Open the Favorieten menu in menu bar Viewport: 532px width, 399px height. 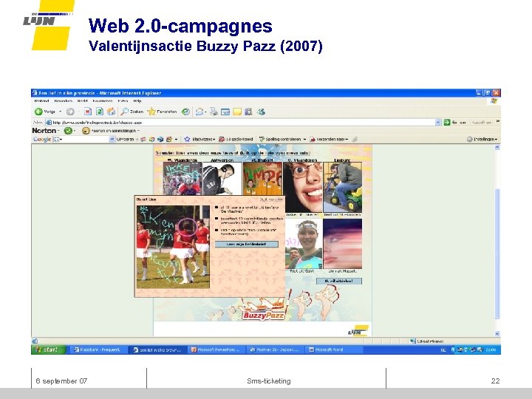click(103, 100)
